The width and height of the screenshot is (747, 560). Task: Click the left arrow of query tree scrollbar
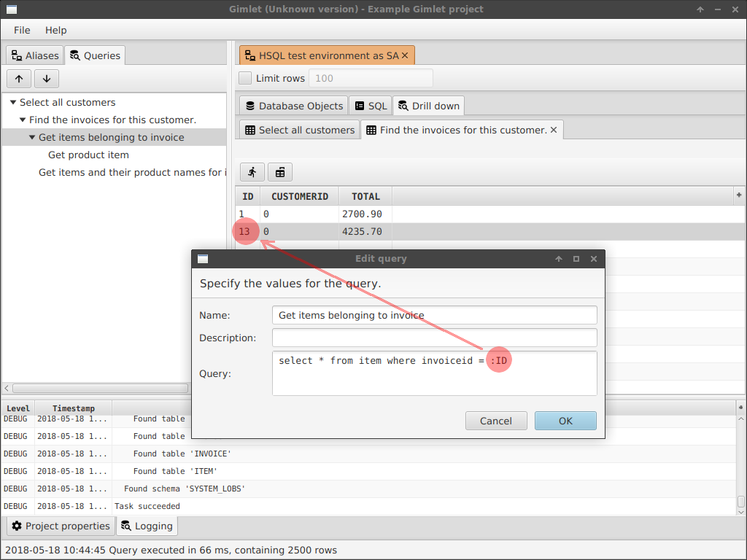click(x=6, y=388)
